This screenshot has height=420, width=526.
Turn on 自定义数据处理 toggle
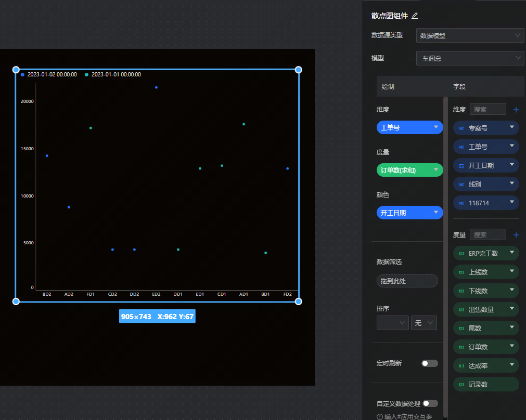pyautogui.click(x=430, y=403)
